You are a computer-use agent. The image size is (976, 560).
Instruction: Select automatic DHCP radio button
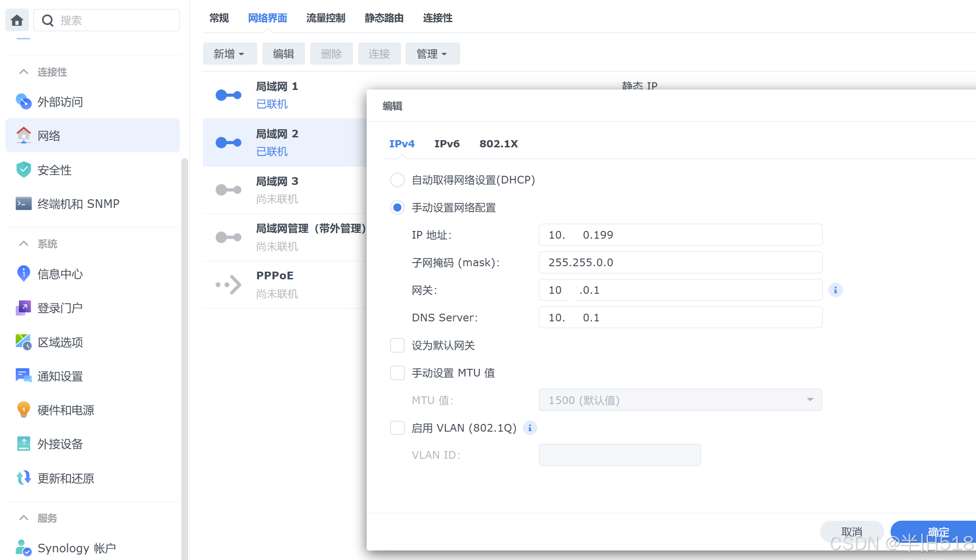[397, 180]
